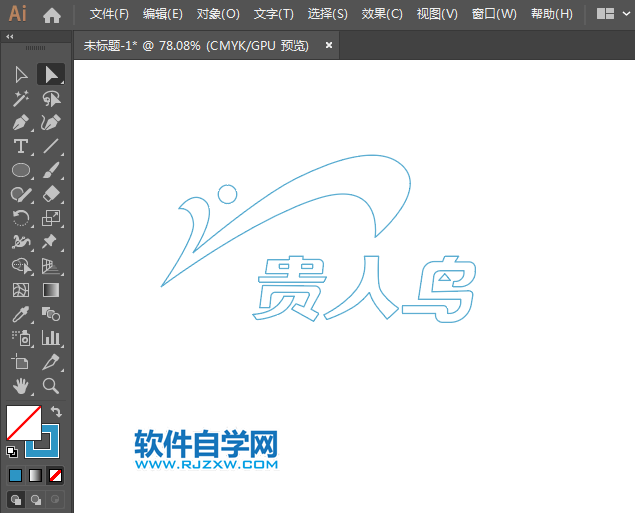Screen dimensions: 635x513
Task: Select the Puppet Warp pin tool
Action: point(49,241)
